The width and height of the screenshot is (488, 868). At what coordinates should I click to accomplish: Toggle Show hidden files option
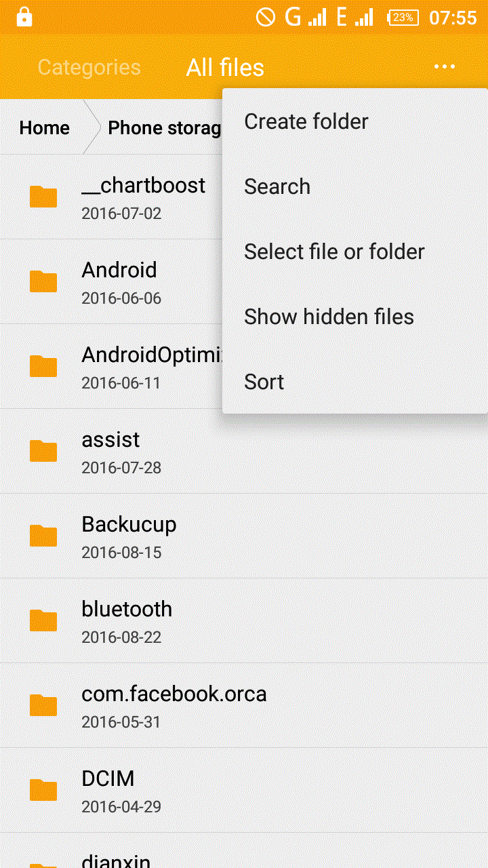pyautogui.click(x=329, y=317)
